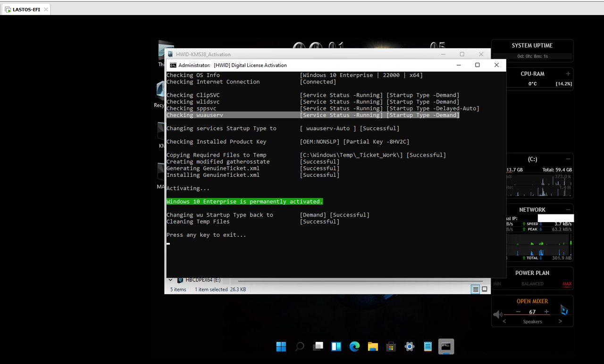Open File Explorer from the taskbar

pyautogui.click(x=373, y=347)
